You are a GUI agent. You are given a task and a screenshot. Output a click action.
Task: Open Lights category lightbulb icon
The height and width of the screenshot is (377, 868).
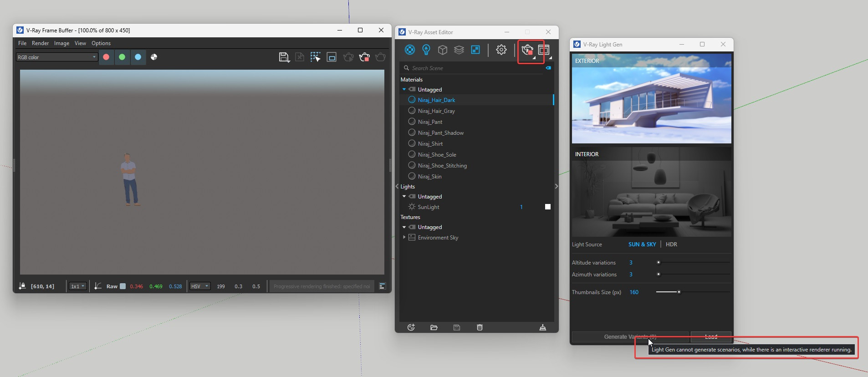click(x=426, y=50)
